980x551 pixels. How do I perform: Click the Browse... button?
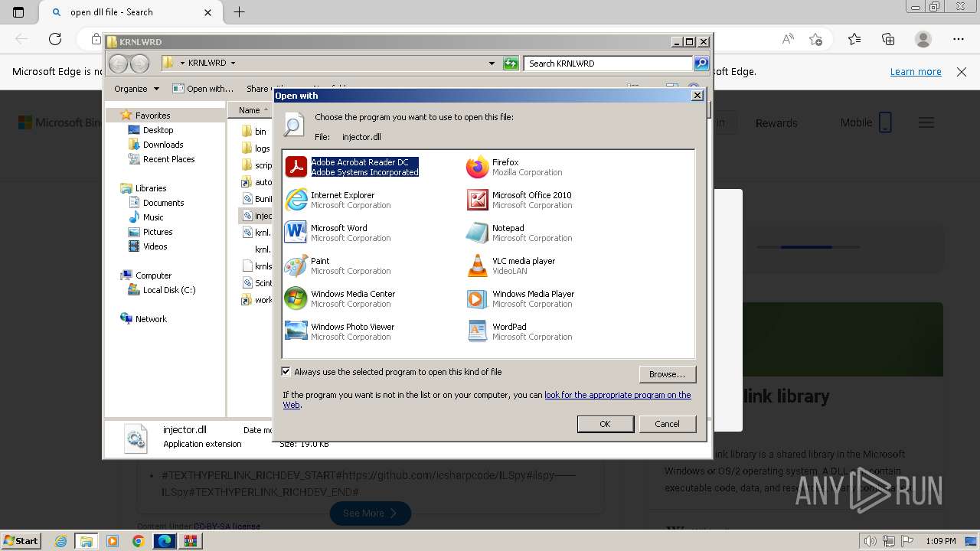pyautogui.click(x=667, y=374)
